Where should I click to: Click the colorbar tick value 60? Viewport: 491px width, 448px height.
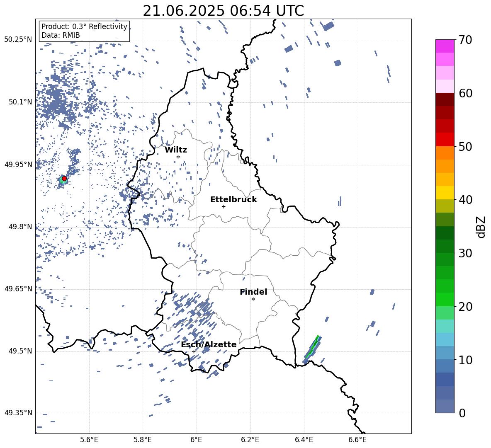click(465, 93)
